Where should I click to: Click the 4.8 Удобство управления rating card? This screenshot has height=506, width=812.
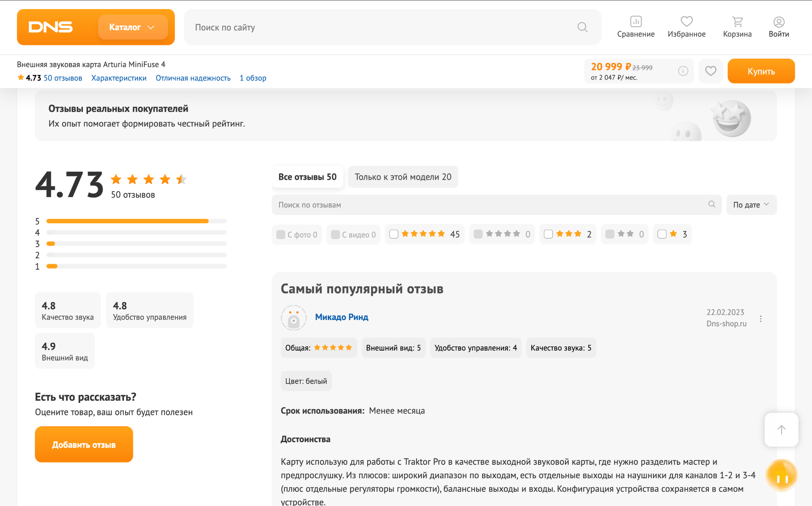pyautogui.click(x=150, y=310)
